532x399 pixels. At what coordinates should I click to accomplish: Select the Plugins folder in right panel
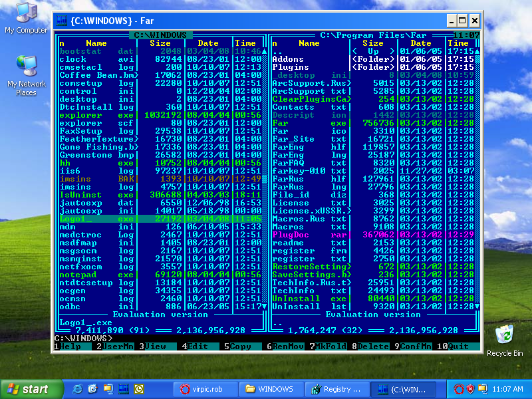(x=374, y=67)
